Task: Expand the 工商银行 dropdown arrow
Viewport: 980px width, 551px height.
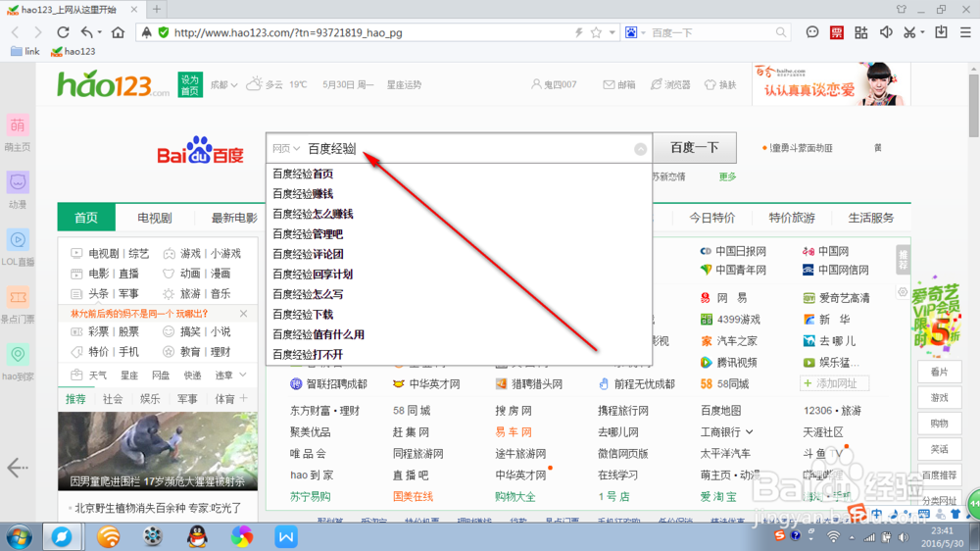Action: coord(750,432)
